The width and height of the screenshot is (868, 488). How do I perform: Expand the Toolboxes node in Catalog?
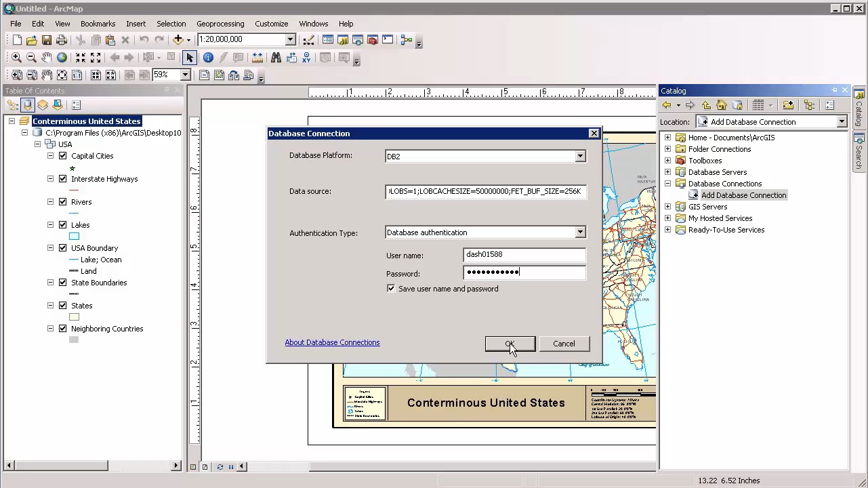point(668,161)
